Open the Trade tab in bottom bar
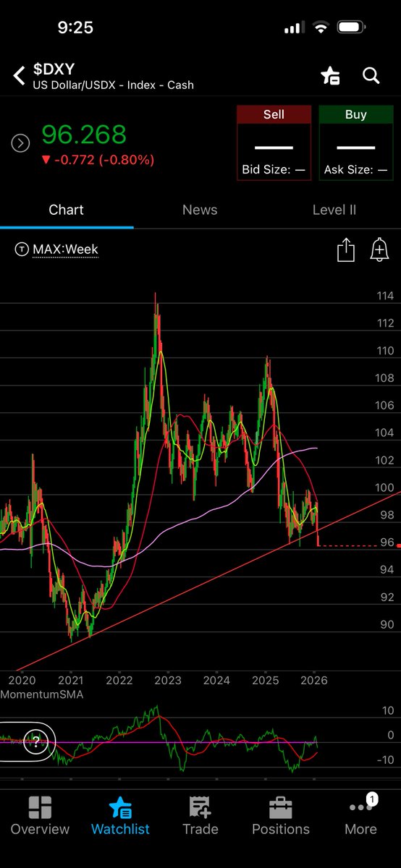This screenshot has width=401, height=868. (200, 816)
